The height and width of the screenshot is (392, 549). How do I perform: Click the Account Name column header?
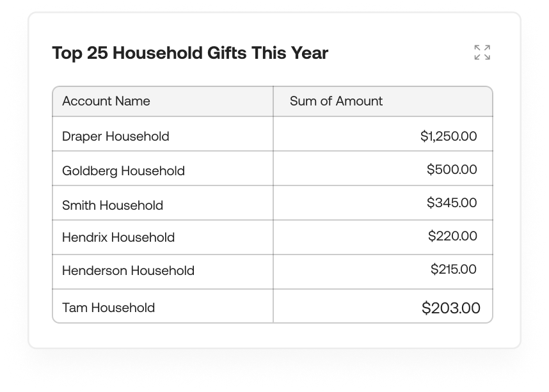point(106,101)
